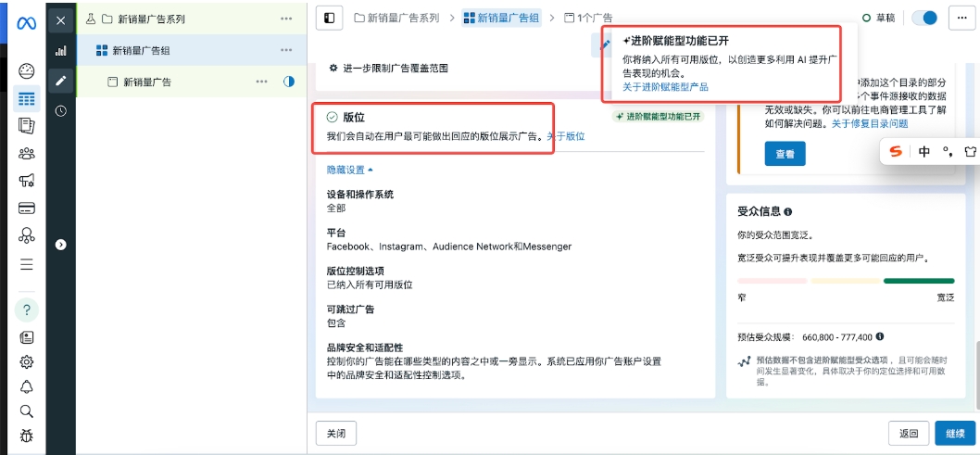Click the half-circle status icon for 新销量广告

tap(289, 82)
